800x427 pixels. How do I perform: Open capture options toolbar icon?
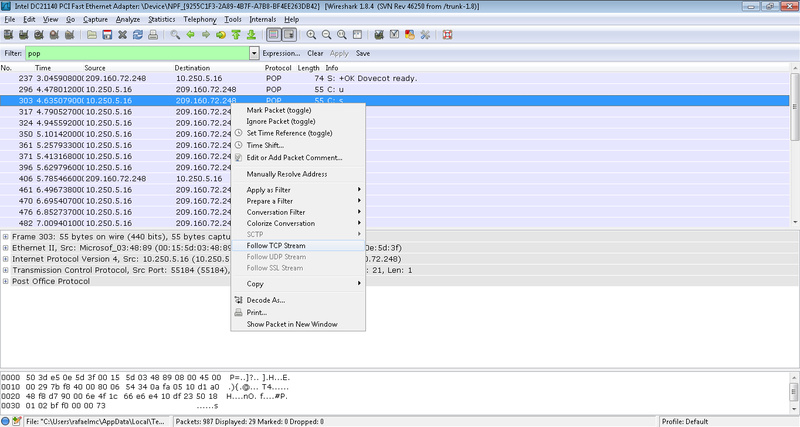pos(23,35)
